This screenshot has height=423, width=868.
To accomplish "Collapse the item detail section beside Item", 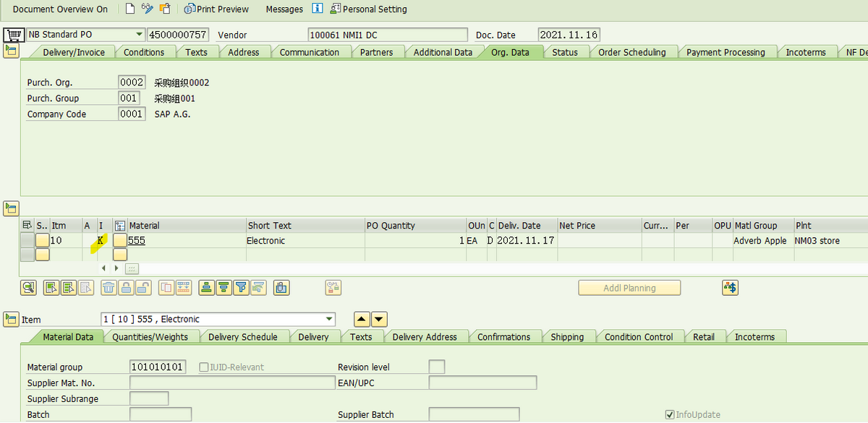I will tap(11, 319).
